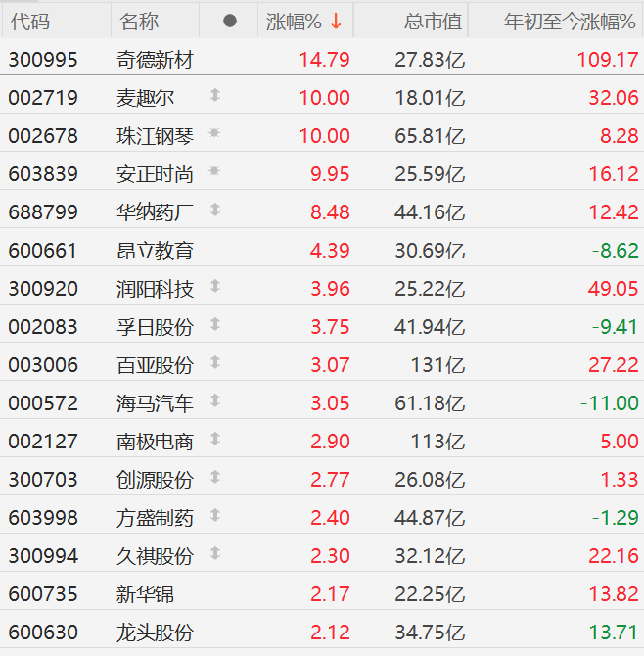Sort by the 名称 column header

tap(138, 22)
